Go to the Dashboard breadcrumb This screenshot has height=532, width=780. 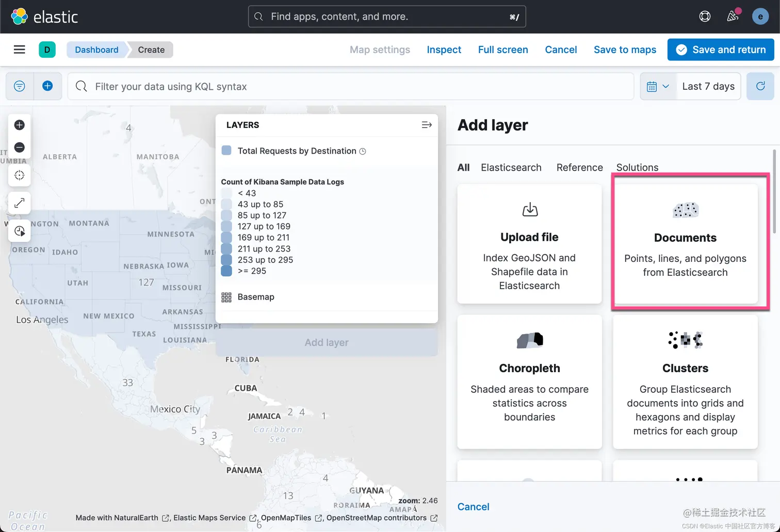[96, 49]
